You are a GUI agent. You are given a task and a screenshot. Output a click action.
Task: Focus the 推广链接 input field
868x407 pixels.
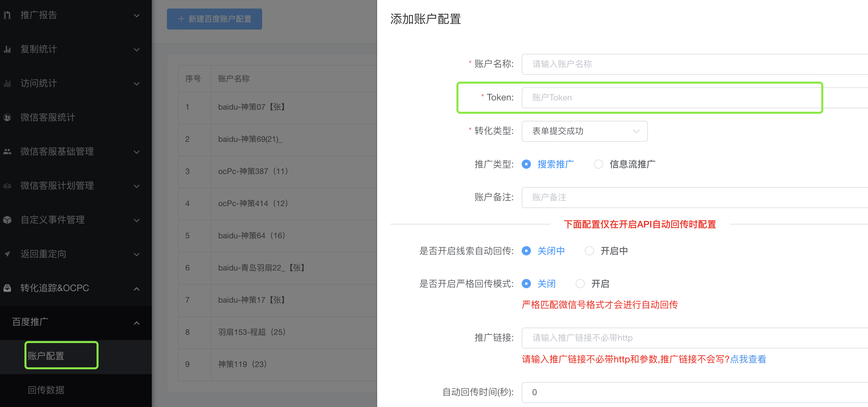pyautogui.click(x=695, y=338)
